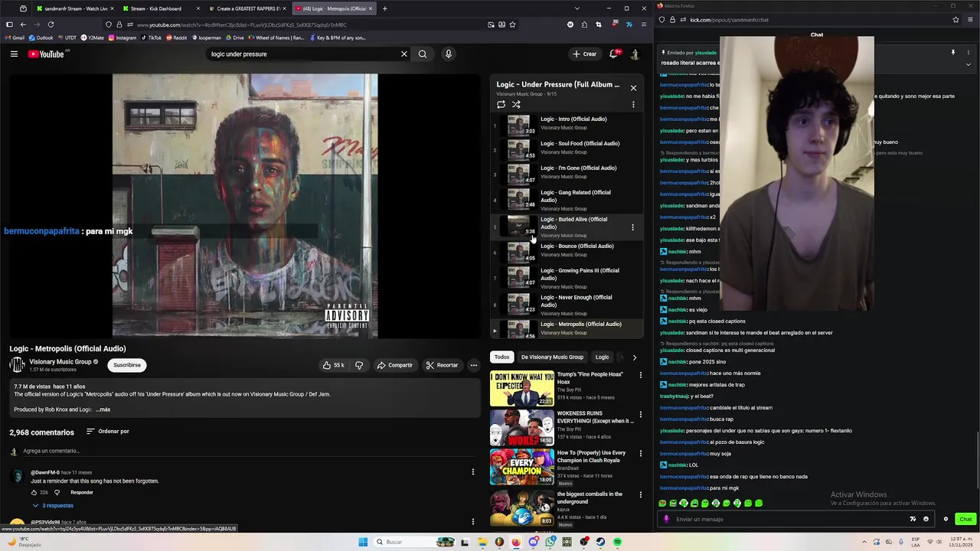Viewport: 980px width, 551px height.
Task: Expand 3 respuestas under DawnFM comment
Action: (53, 506)
